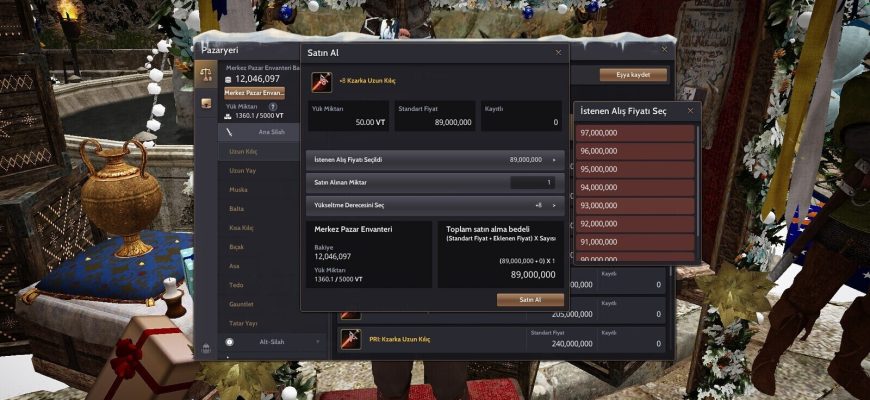This screenshot has height=400, width=870.
Task: Click the Kayıtlı 0 box in dialog
Action: [x=522, y=116]
